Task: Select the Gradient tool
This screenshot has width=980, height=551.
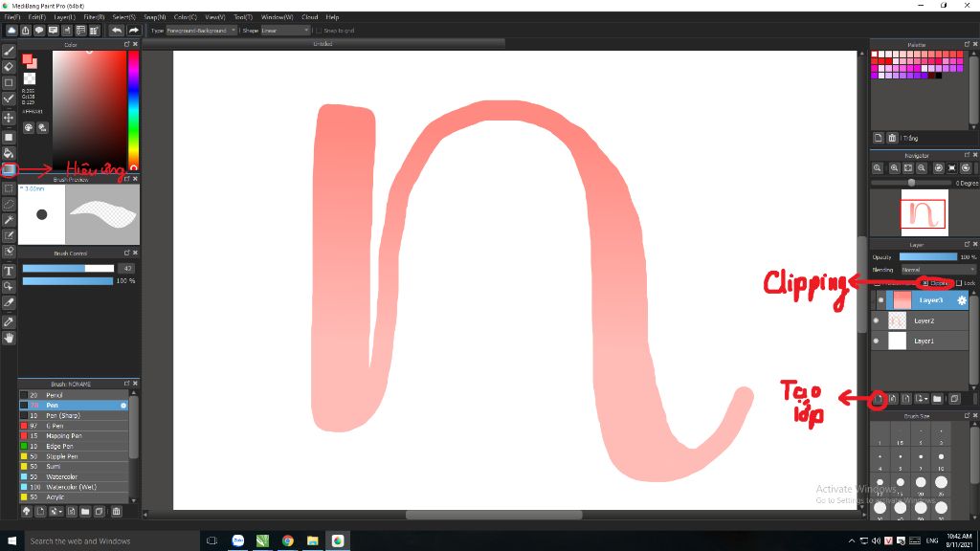Action: point(9,169)
